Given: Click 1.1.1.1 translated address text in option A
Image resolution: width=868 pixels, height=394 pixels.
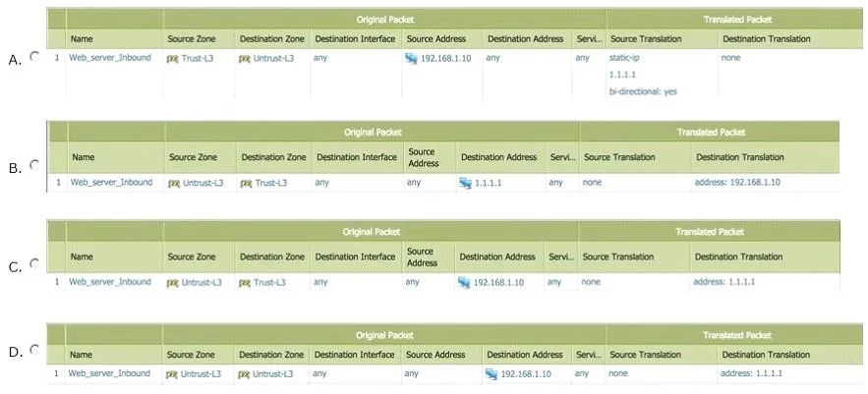Looking at the screenshot, I should [x=622, y=75].
